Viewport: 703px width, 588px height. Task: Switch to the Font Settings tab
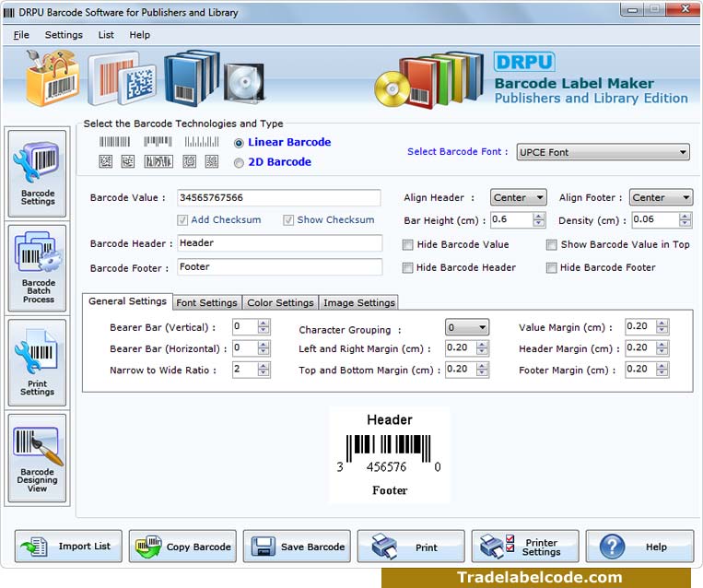coord(206,302)
